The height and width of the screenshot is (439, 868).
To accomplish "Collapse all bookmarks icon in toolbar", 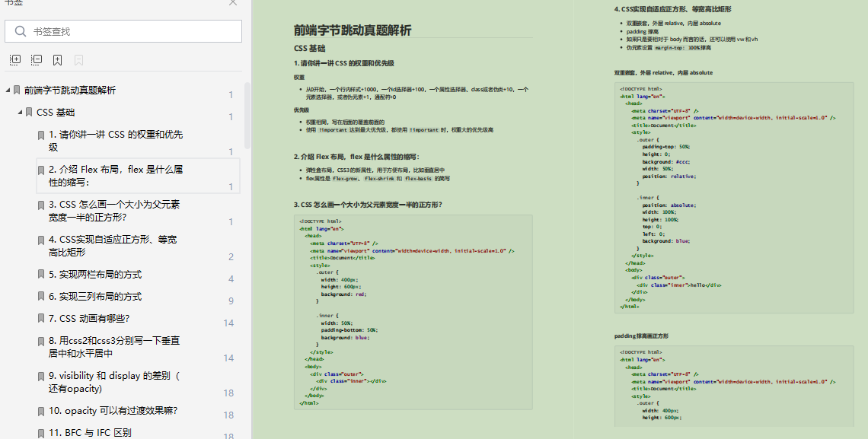I will click(37, 59).
